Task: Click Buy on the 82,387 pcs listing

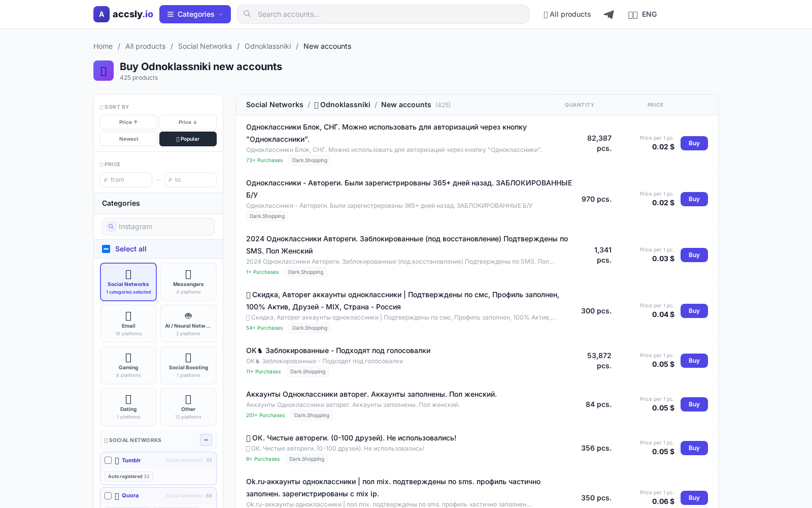Action: tap(694, 143)
